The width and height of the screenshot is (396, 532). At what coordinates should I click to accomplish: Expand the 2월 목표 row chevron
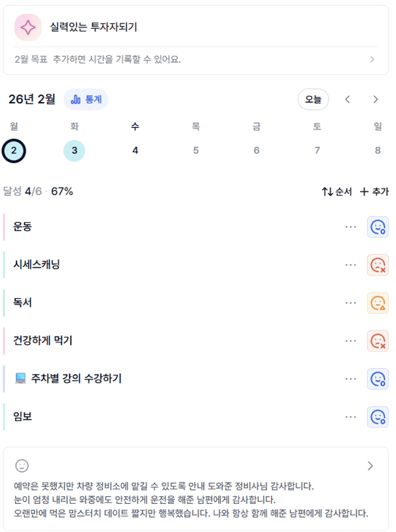click(372, 60)
